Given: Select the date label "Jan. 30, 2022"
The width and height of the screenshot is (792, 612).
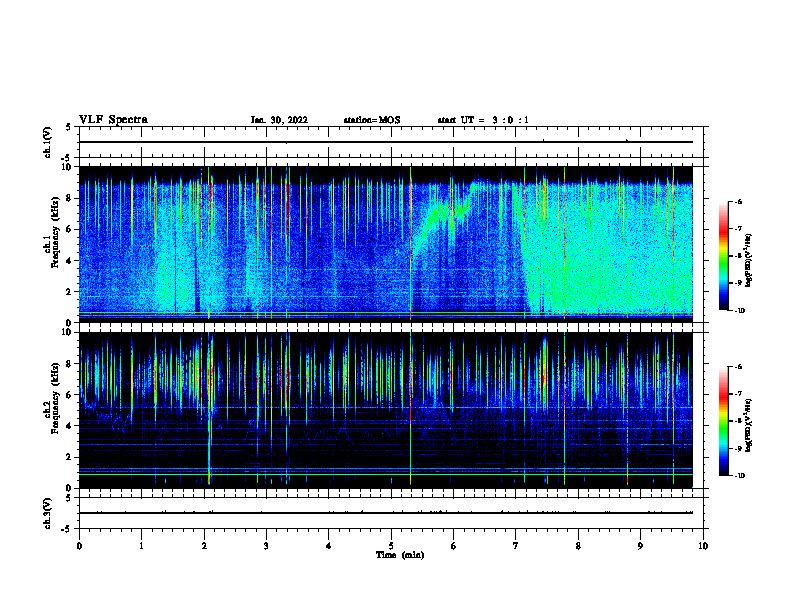Looking at the screenshot, I should (279, 120).
